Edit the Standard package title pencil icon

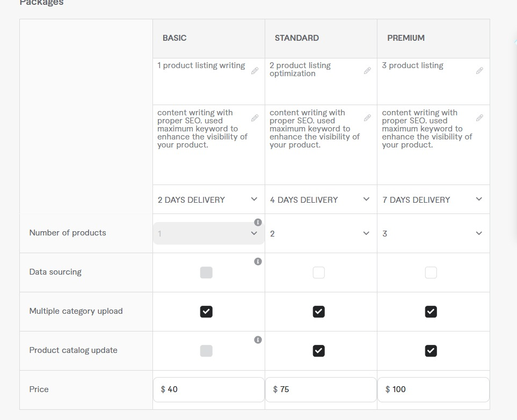(367, 71)
